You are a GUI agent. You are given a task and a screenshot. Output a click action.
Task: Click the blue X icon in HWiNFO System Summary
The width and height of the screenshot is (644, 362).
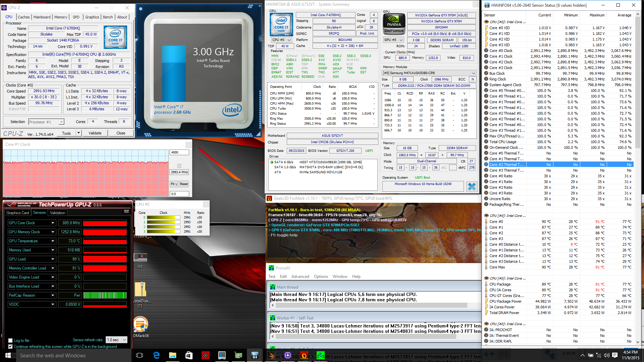[472, 186]
